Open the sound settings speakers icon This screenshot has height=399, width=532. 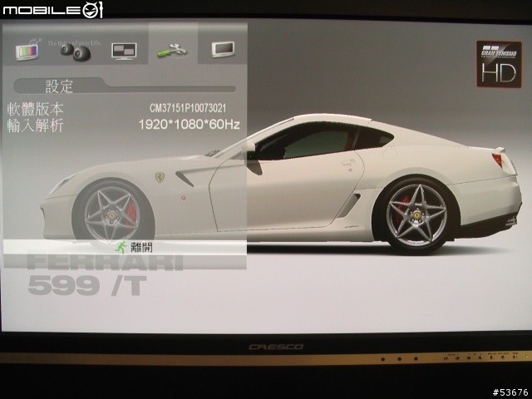(x=76, y=52)
